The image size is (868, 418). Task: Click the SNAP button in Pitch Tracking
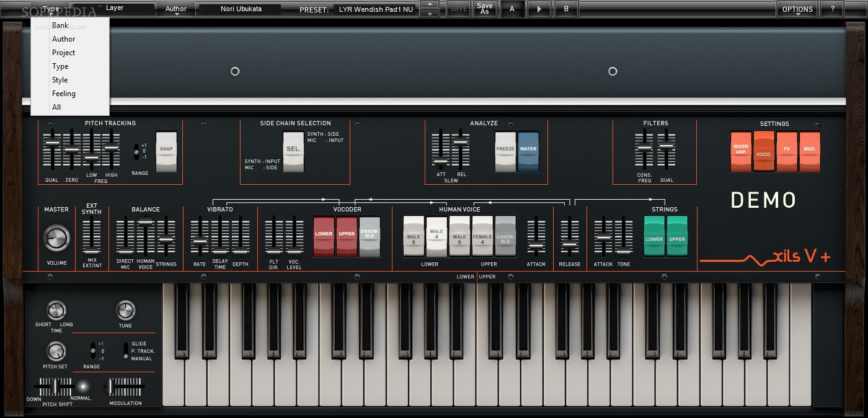point(166,151)
